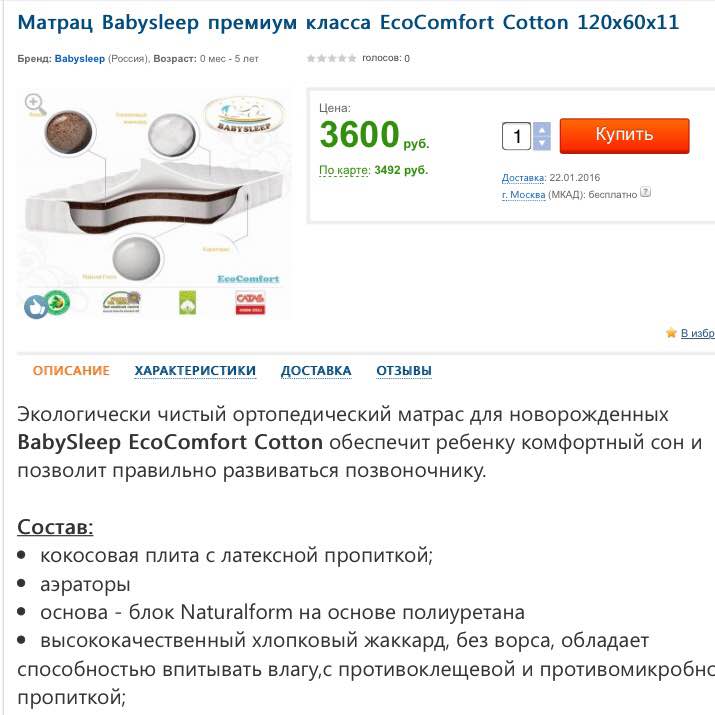Click the question mark help icon near бесплатно

click(645, 192)
